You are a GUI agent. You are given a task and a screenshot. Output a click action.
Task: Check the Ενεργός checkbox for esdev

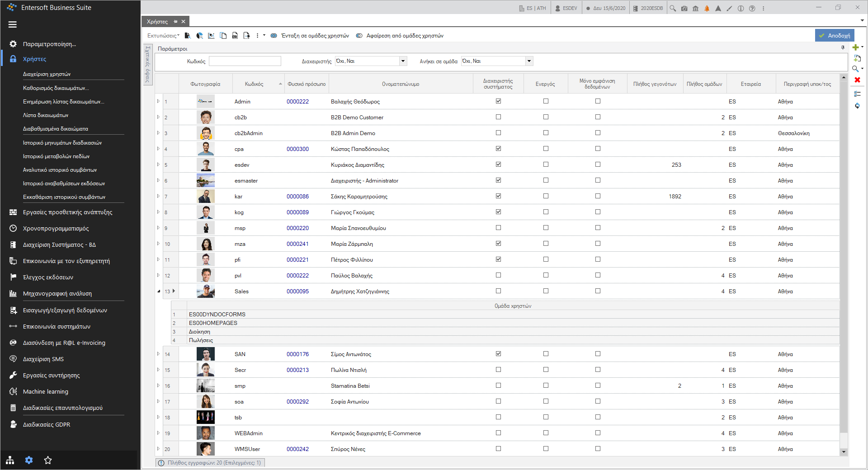(546, 164)
